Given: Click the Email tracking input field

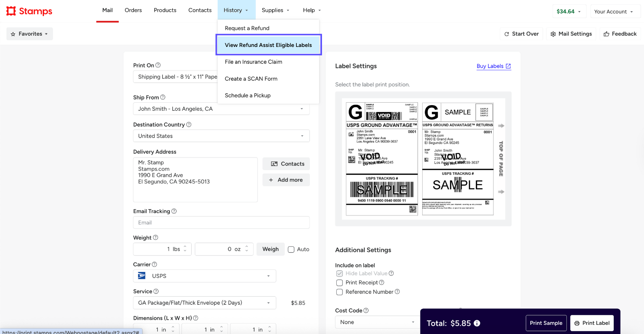Looking at the screenshot, I should click(221, 223).
